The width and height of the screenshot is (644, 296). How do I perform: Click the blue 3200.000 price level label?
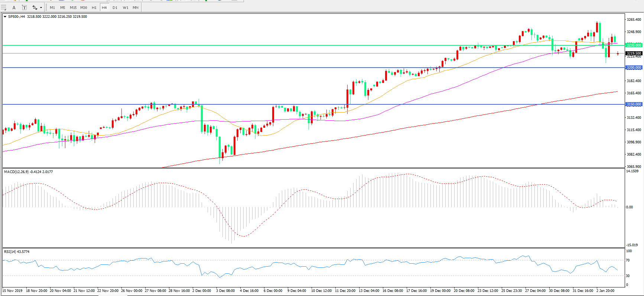(634, 68)
